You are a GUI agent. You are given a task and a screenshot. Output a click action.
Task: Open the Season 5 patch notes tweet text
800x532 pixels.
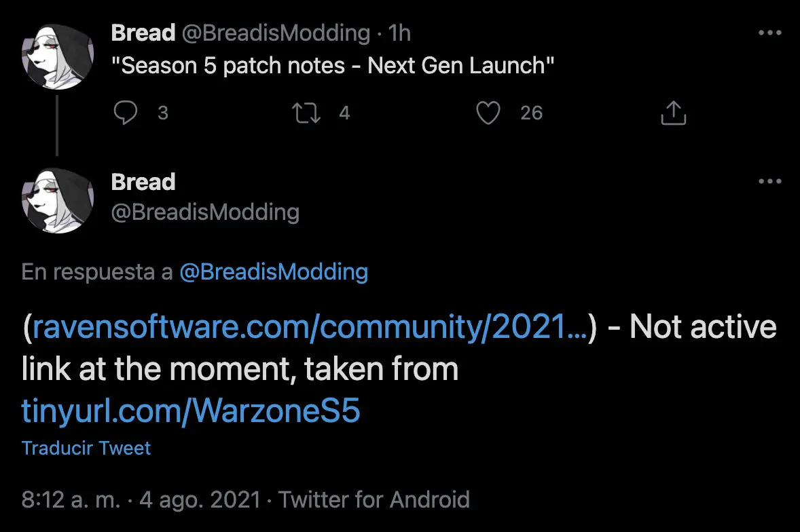click(333, 66)
